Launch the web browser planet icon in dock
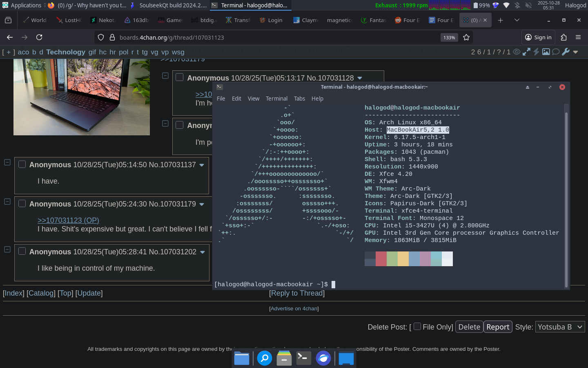588x368 pixels. 323,359
